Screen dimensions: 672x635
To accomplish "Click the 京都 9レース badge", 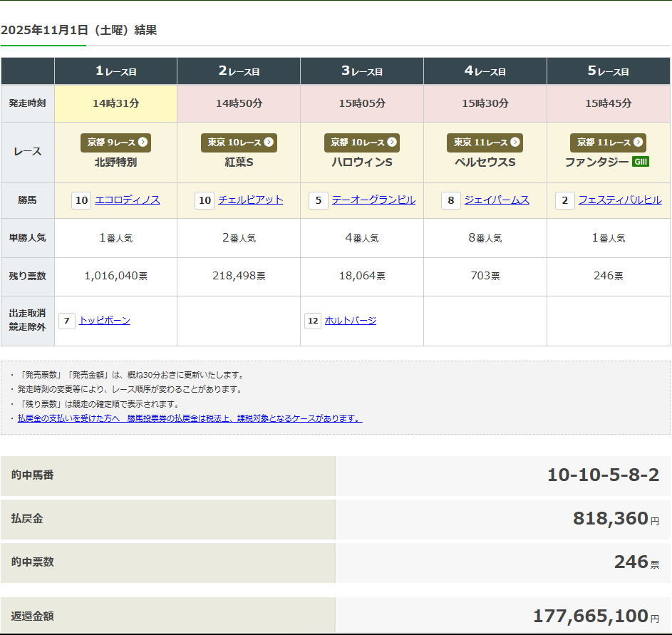I will point(115,143).
